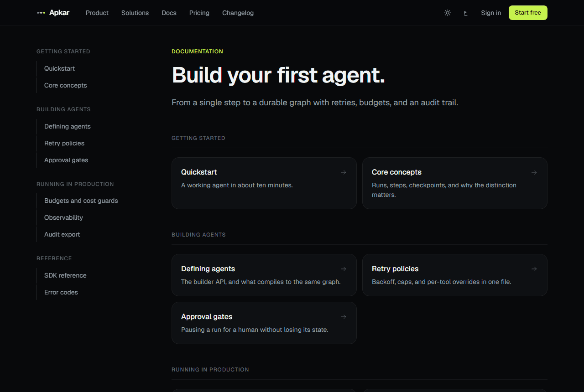Select Retry policies in the sidebar

pos(64,143)
